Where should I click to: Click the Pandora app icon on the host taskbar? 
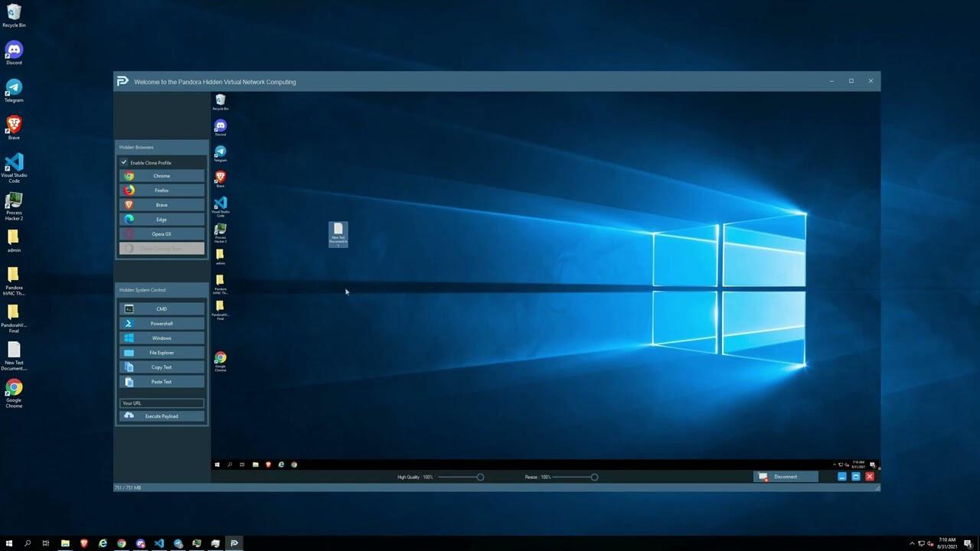[x=234, y=543]
